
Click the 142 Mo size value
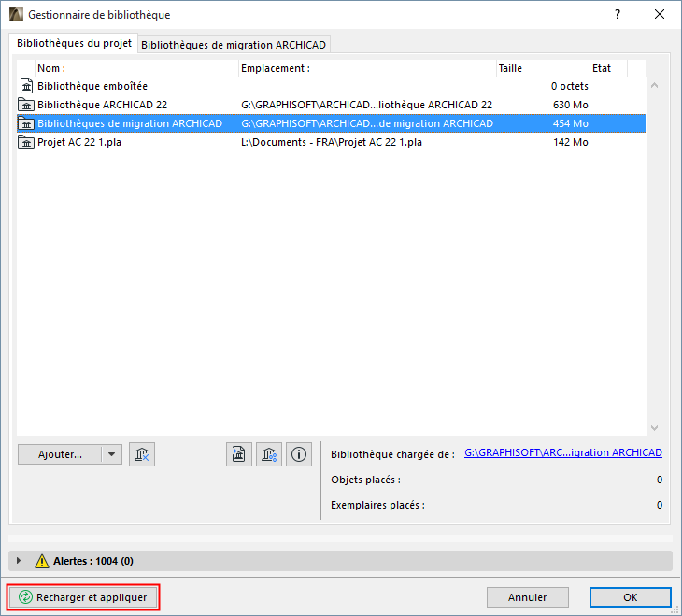pos(570,142)
